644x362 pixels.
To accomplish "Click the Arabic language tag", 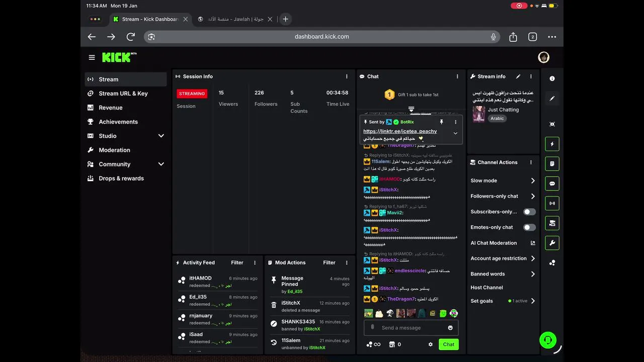I will pyautogui.click(x=497, y=119).
